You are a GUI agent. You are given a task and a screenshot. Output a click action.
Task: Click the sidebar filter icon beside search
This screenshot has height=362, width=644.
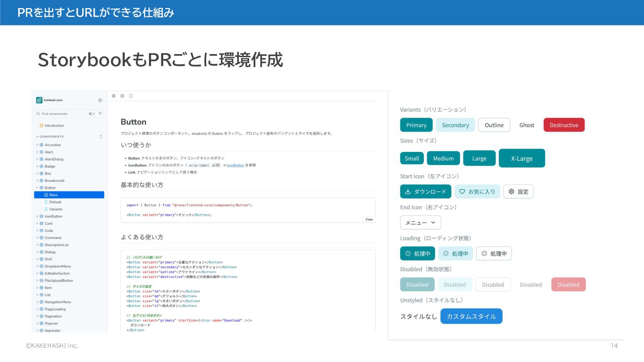coord(100,114)
